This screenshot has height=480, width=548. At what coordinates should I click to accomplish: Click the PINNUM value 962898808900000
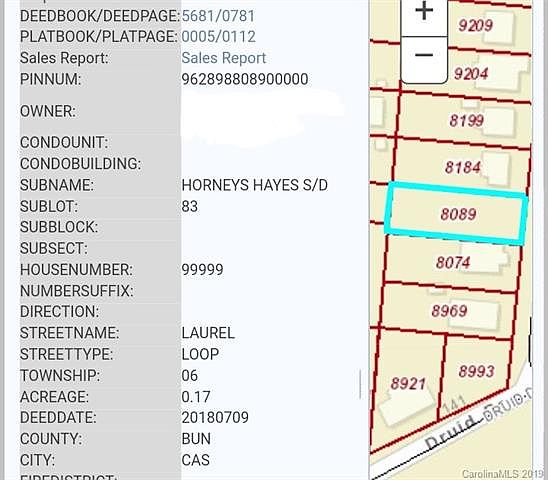245,79
